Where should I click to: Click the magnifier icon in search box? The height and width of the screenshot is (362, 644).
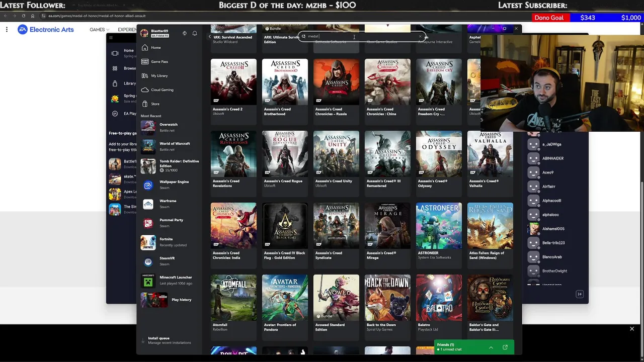[x=303, y=36]
